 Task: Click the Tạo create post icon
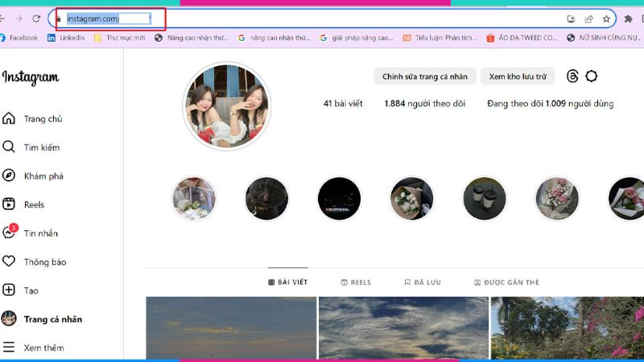(x=9, y=290)
